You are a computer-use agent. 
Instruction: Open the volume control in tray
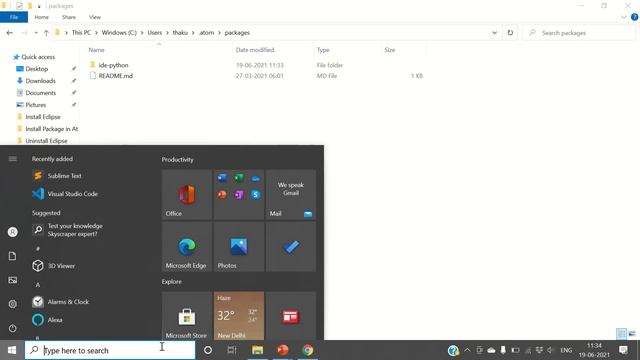(x=550, y=350)
